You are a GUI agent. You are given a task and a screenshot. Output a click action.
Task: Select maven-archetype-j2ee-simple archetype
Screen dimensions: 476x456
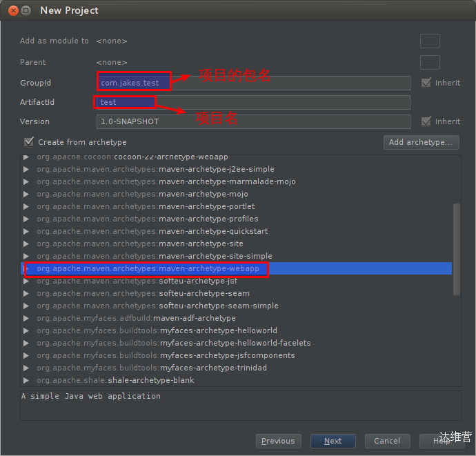[236, 169]
